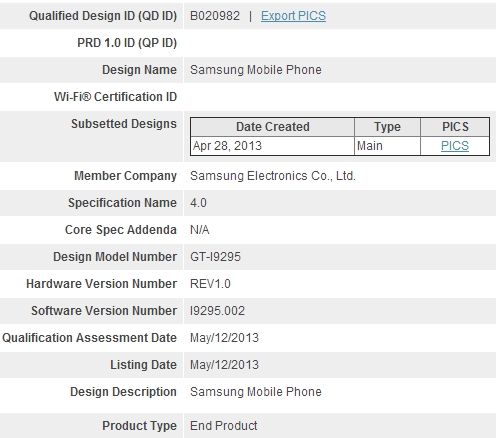
Task: Click the Specification Name label
Action: 122,203
